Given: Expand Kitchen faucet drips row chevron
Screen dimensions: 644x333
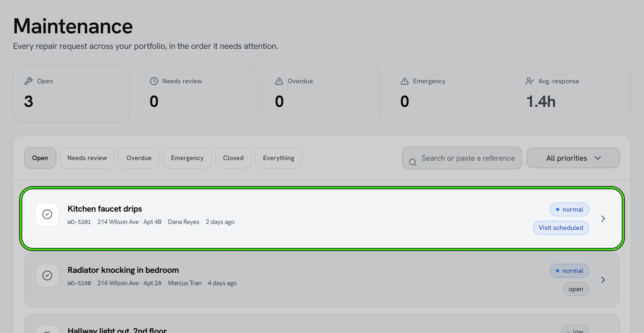Looking at the screenshot, I should [x=603, y=219].
